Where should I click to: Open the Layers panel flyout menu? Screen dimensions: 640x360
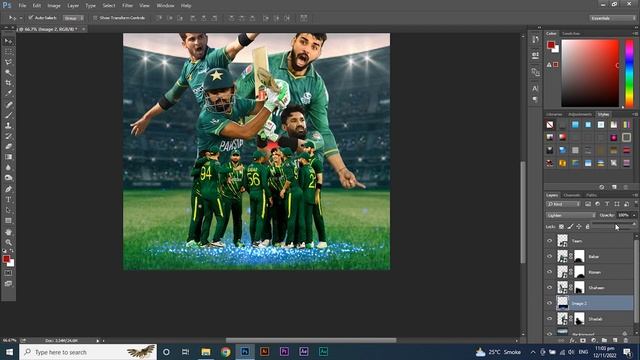coord(635,196)
